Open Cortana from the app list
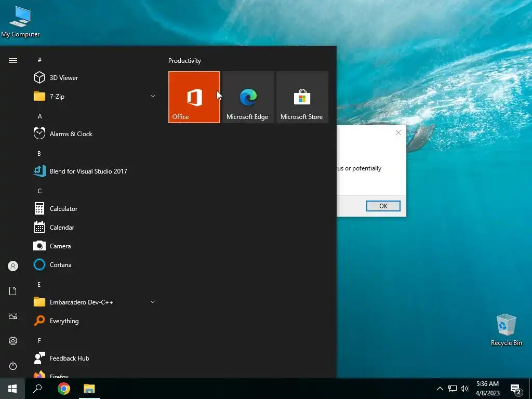 (95, 264)
